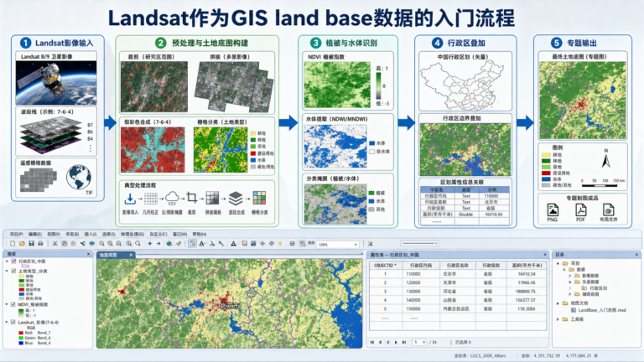Uncheck the 土地类型_分类 layer checkbox
644x362 pixels.
pos(13,271)
